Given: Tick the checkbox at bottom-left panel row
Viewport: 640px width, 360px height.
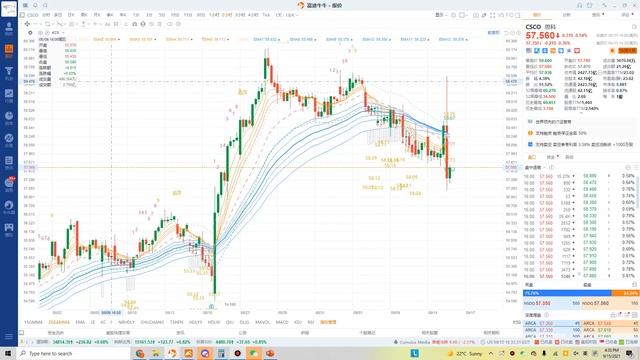Looking at the screenshot, I should tap(22, 333).
